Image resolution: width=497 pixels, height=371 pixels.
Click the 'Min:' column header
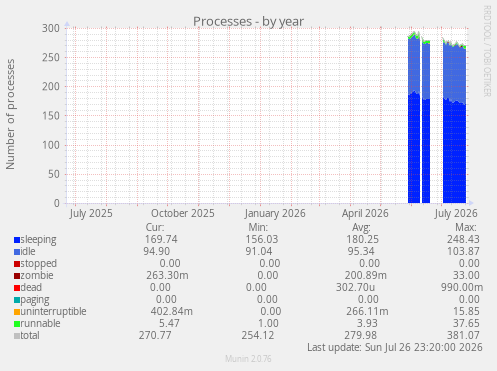[x=258, y=227]
